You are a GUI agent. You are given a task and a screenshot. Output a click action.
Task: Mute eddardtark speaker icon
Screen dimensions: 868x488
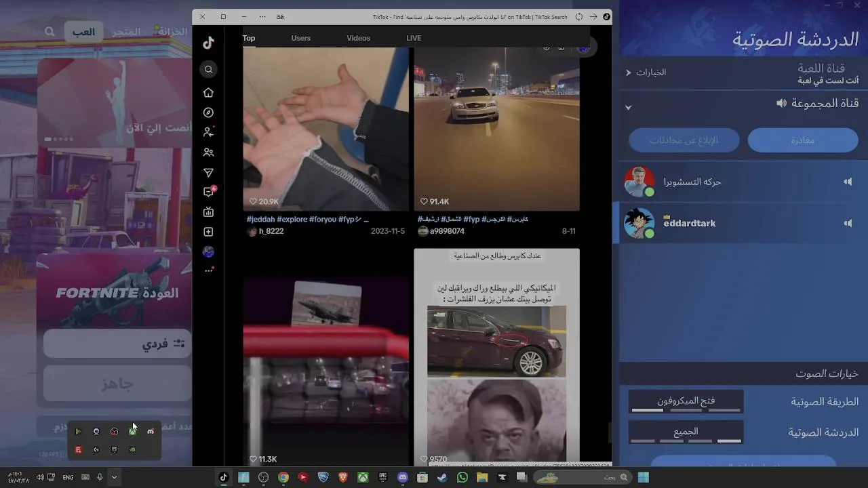tap(848, 223)
